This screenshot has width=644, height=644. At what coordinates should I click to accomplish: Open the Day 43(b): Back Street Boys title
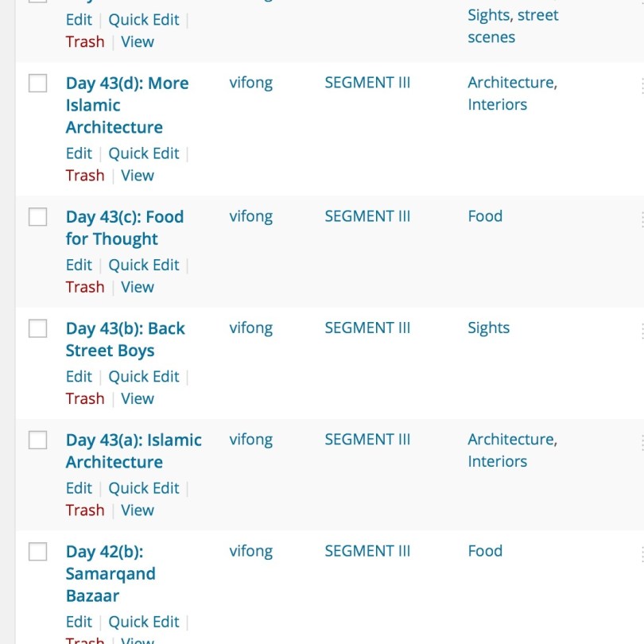click(125, 339)
